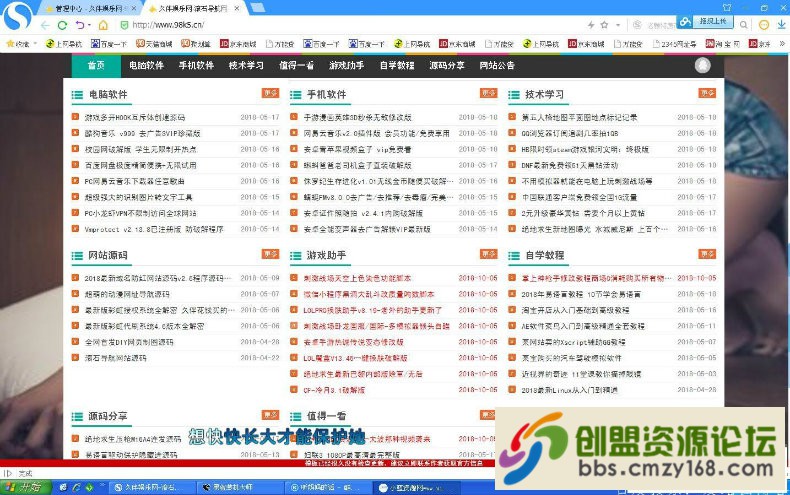
Task: Open 手机软件 in the site navigation bar
Action: pyautogui.click(x=196, y=66)
